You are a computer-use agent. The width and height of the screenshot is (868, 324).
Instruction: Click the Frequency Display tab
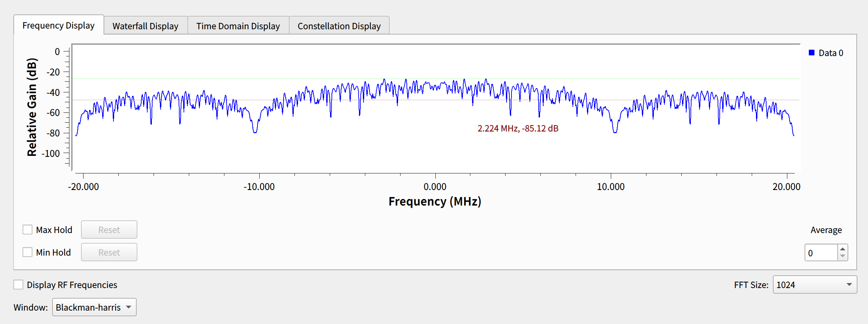58,25
